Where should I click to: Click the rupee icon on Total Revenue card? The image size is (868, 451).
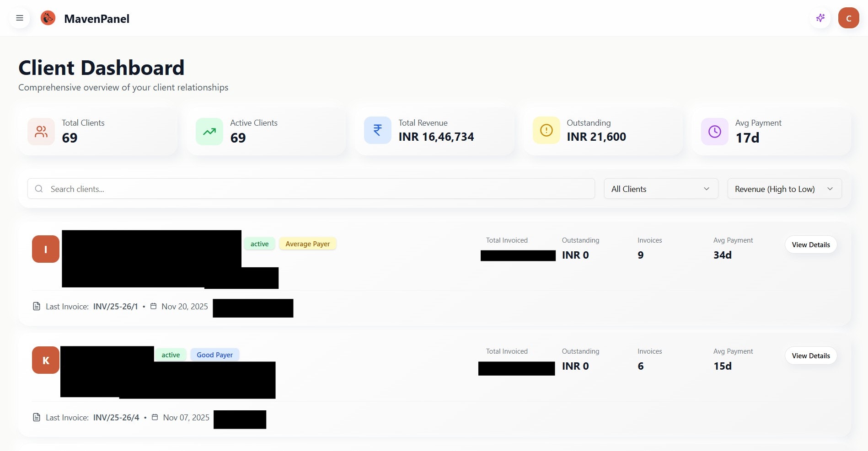[377, 130]
